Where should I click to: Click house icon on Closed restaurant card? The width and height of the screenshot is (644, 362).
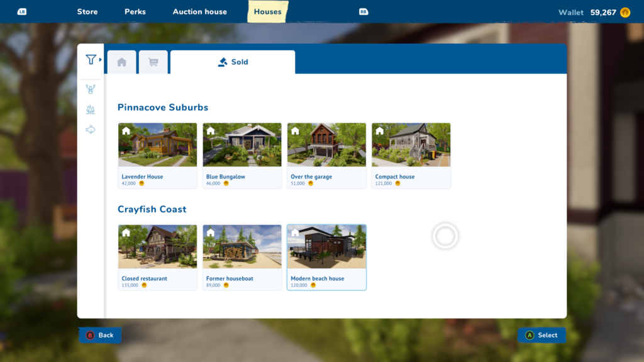(x=126, y=233)
